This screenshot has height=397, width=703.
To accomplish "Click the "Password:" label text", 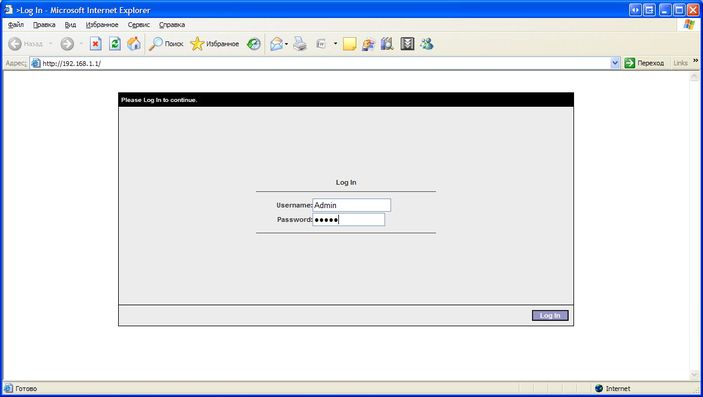I will click(x=295, y=219).
